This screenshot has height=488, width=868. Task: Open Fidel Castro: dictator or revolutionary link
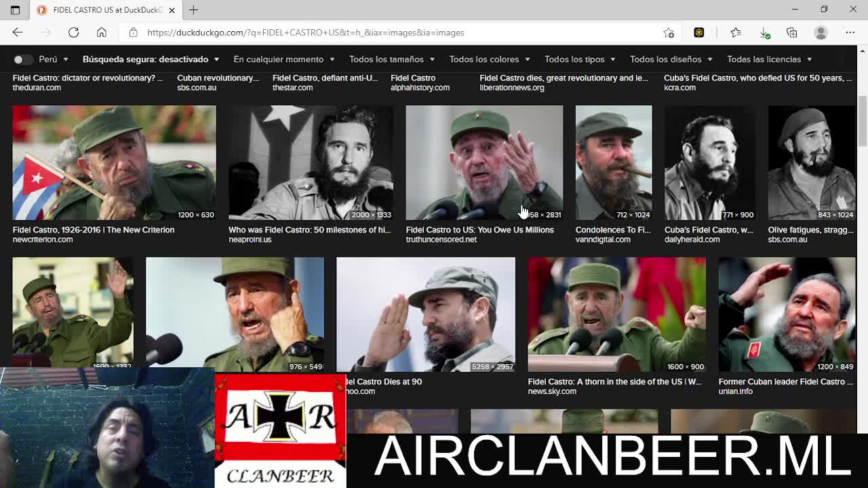click(87, 78)
